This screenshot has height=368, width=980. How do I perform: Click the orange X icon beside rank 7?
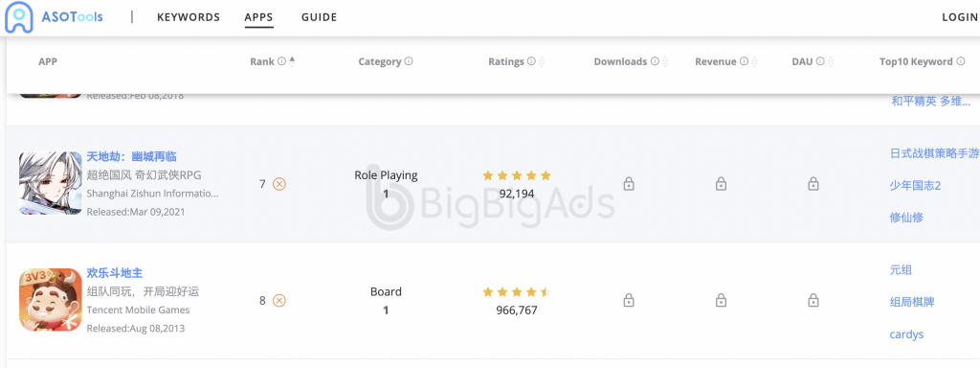[279, 184]
